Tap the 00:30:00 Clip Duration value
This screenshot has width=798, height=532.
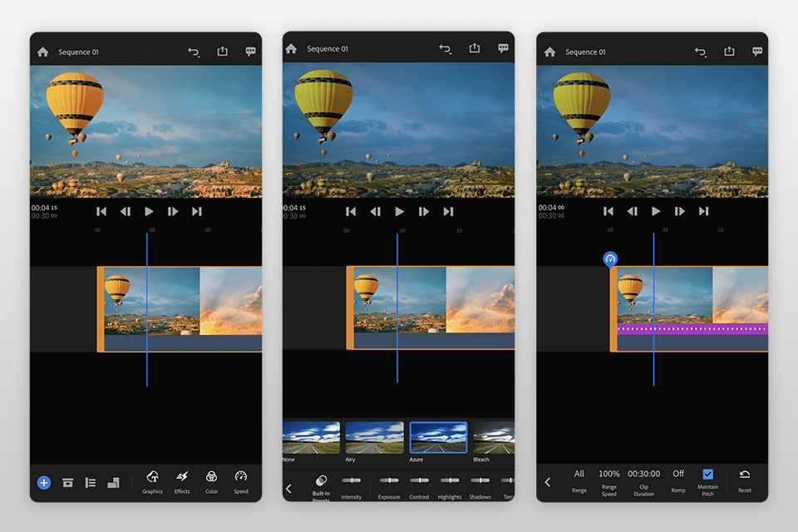(x=643, y=474)
